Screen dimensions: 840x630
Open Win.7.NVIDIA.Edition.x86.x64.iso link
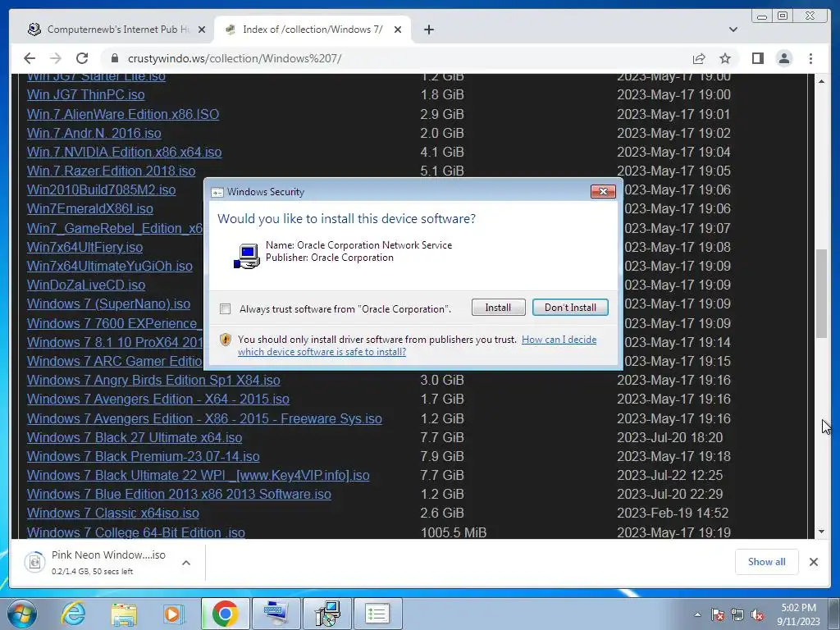(x=125, y=152)
